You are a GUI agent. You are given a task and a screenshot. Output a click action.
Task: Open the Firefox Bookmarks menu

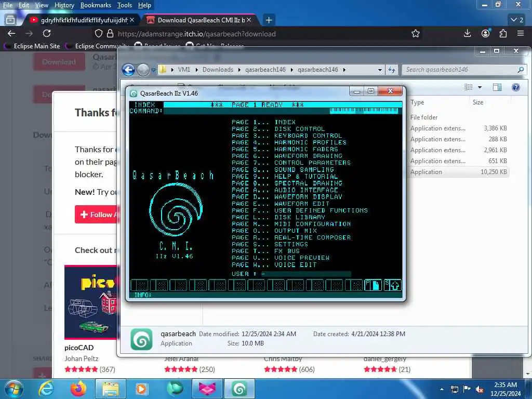point(96,5)
